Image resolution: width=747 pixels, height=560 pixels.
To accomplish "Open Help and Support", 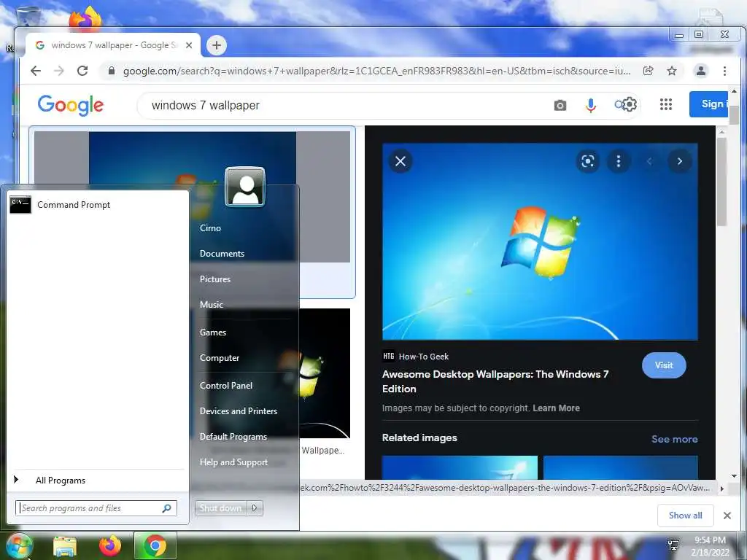I will 234,462.
